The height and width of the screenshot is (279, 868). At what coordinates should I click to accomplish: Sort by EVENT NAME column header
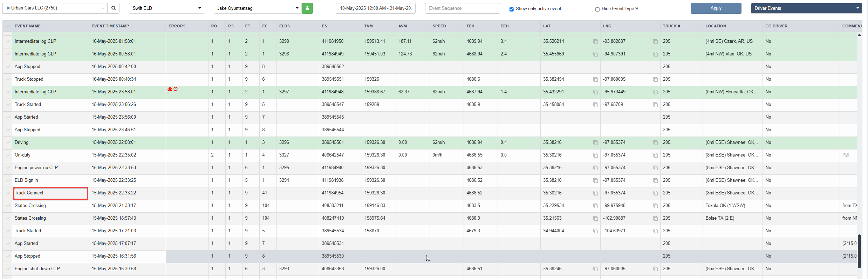(x=28, y=26)
